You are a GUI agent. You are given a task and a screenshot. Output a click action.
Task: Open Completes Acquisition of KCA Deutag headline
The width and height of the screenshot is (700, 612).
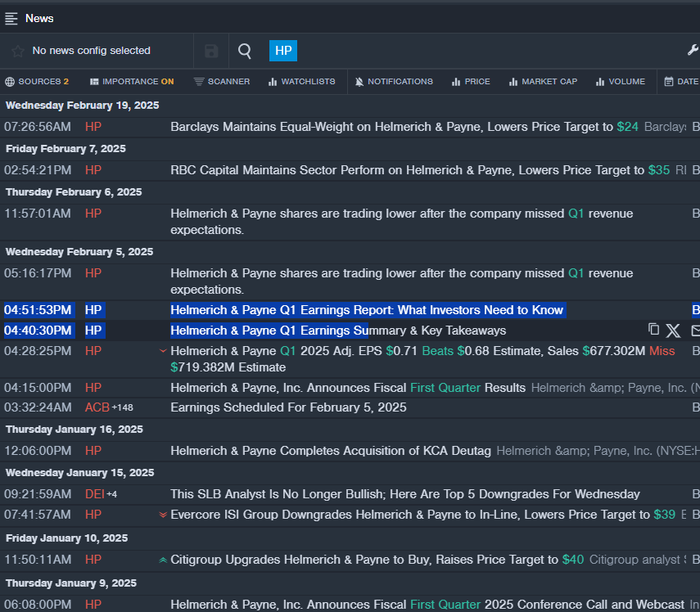pos(331,451)
